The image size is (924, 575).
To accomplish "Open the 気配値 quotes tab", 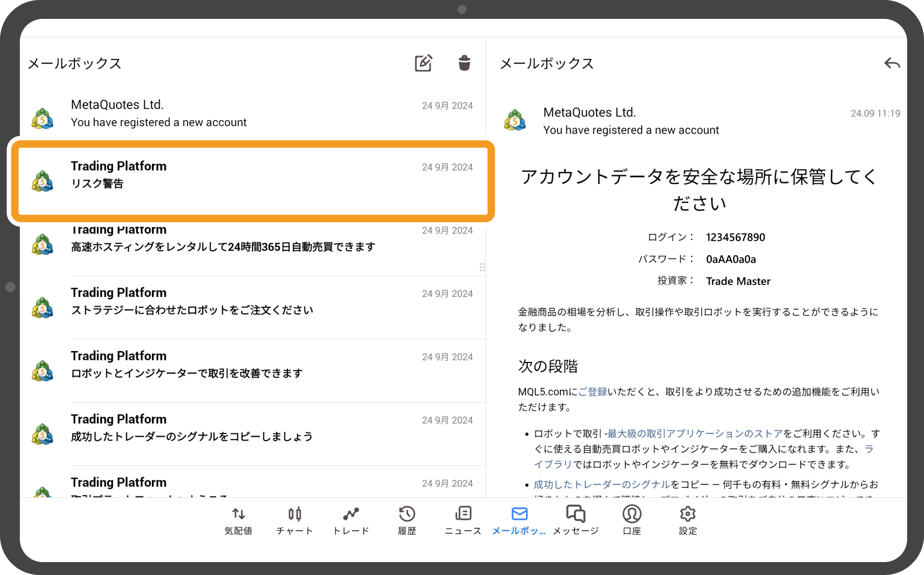I will click(238, 520).
